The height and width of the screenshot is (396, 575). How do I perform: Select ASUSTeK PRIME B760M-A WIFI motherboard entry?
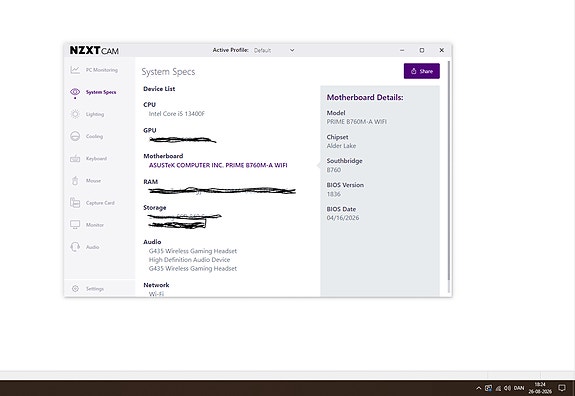(218, 165)
